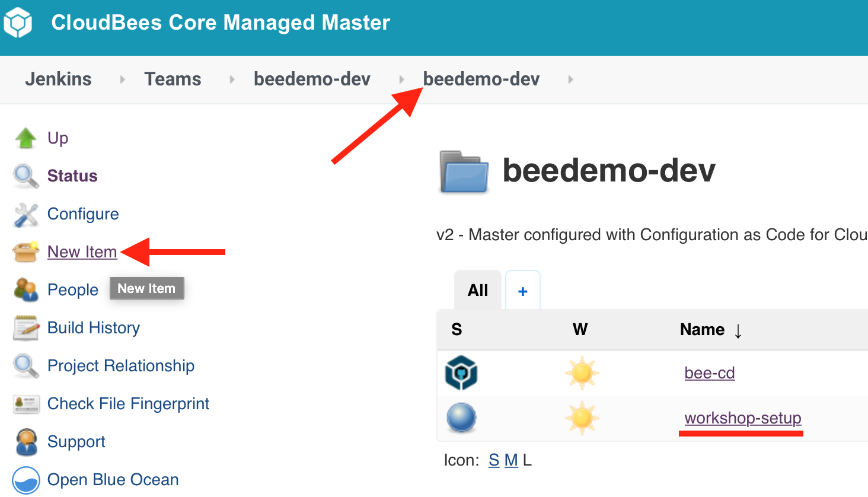The width and height of the screenshot is (868, 497).
Task: Click the sunny weather icon for bee-cd
Action: click(x=582, y=373)
